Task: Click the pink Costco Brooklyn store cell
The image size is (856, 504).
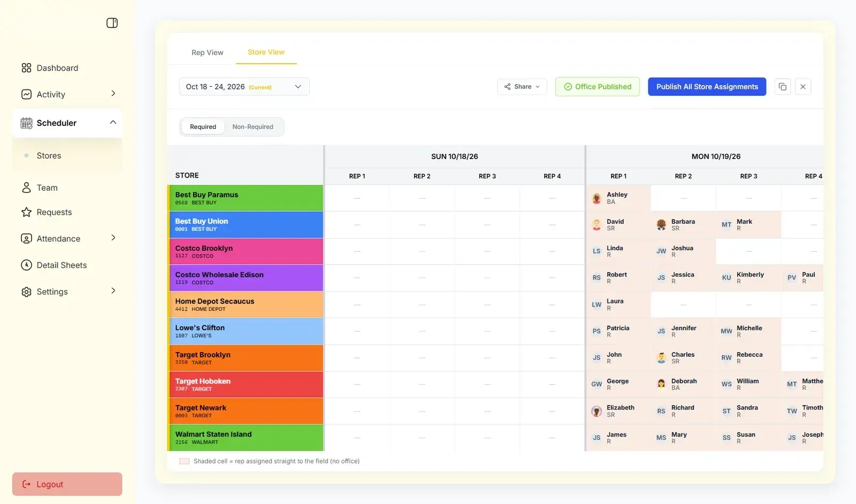Action: (x=246, y=251)
